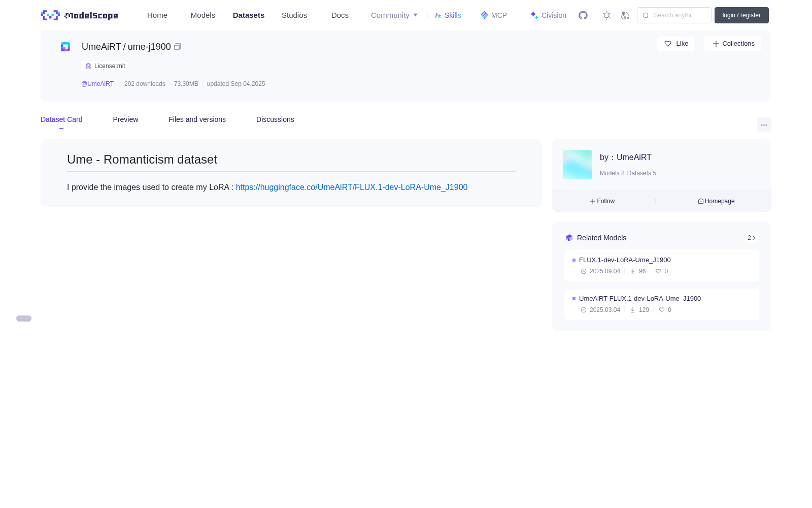
Task: Toggle light/dark theme sun icon
Action: [x=606, y=15]
